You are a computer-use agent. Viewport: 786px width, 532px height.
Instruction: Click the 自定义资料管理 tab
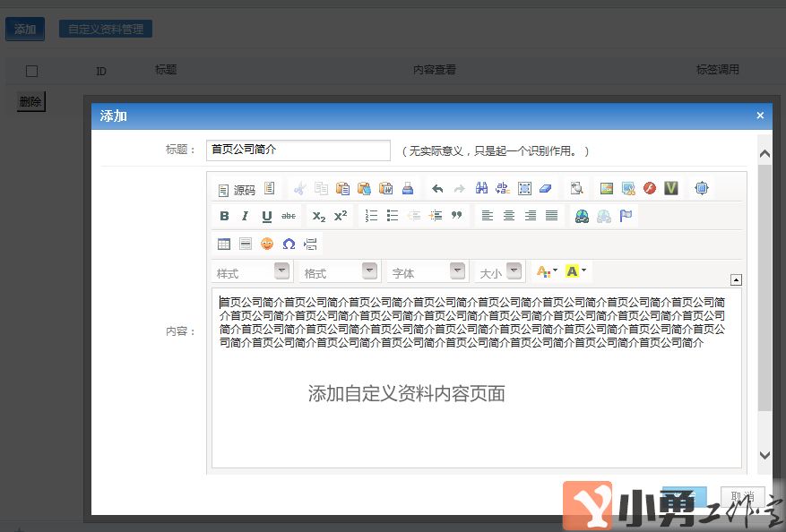coord(106,30)
